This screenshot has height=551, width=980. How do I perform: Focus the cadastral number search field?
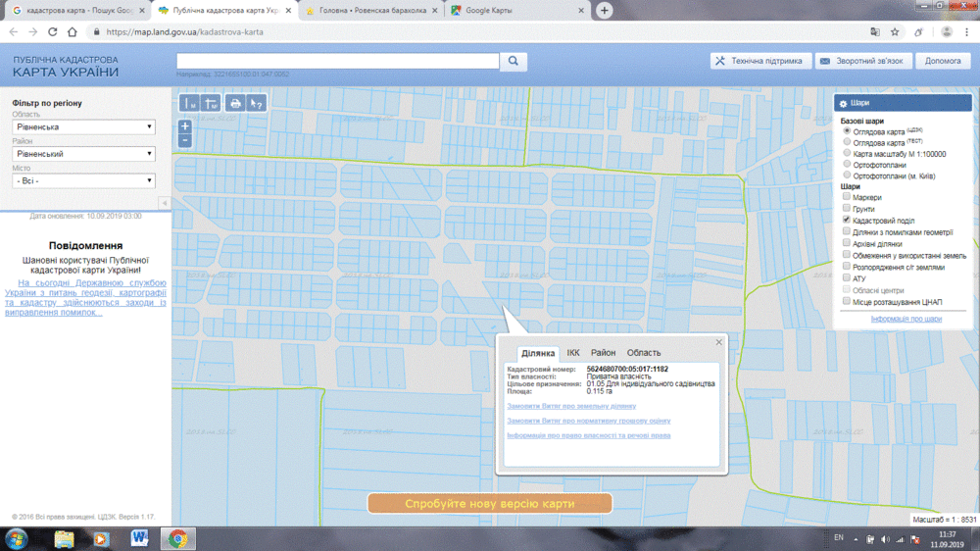coord(337,61)
